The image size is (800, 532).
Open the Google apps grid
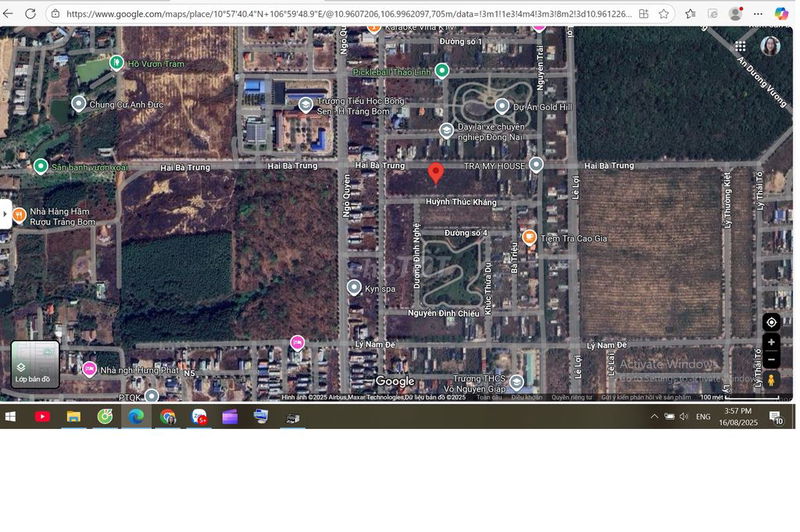[x=740, y=46]
